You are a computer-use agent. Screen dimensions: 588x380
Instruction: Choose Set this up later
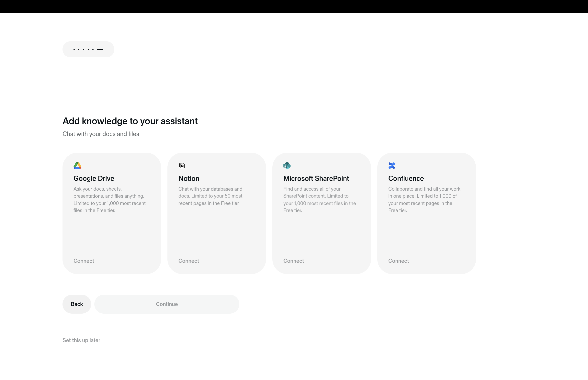(x=81, y=340)
